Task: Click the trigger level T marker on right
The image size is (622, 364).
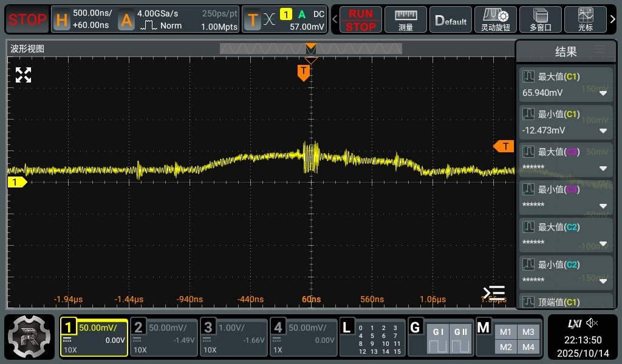Action: pos(504,146)
